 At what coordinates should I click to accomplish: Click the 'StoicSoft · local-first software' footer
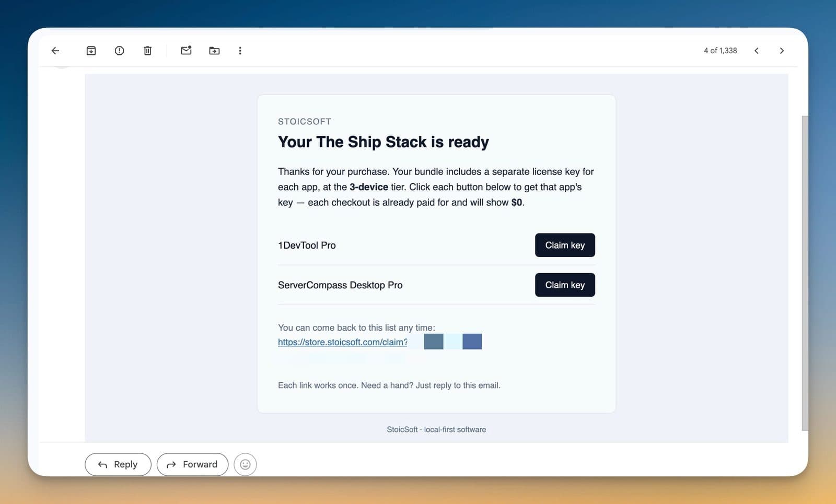tap(436, 429)
